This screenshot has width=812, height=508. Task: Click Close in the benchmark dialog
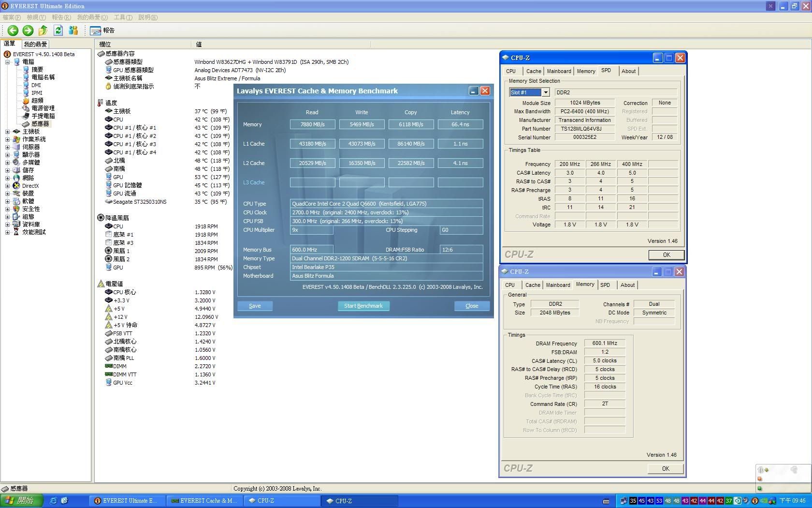tap(472, 306)
